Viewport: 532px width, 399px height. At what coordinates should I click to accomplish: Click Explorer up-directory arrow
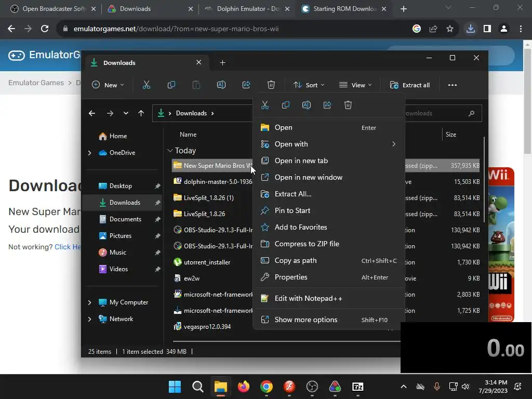(141, 113)
